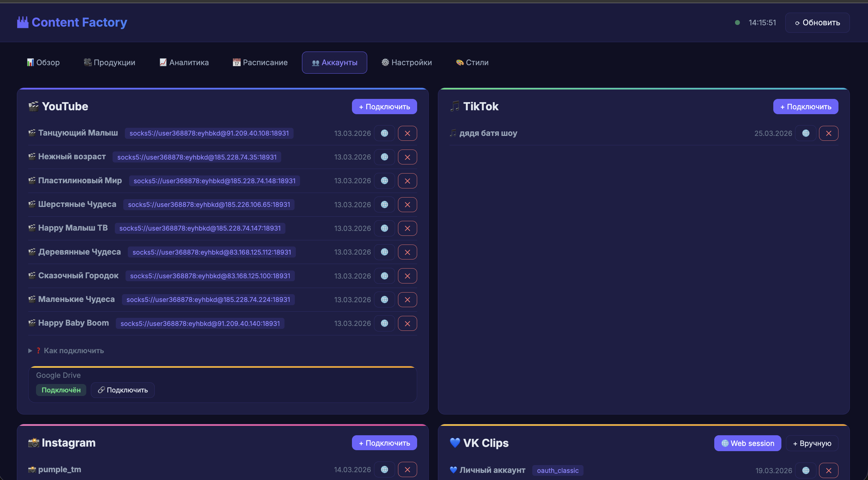This screenshot has width=868, height=480.
Task: Click the globe icon for Личный аккаунт
Action: (806, 471)
